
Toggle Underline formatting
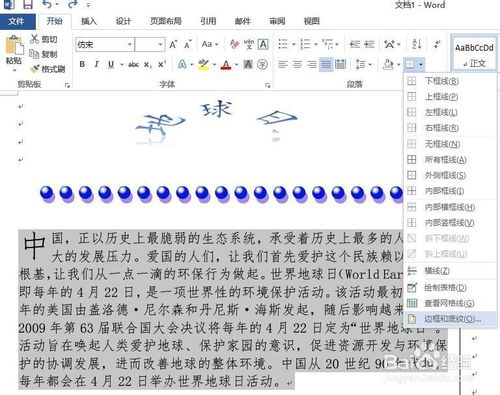[x=111, y=64]
